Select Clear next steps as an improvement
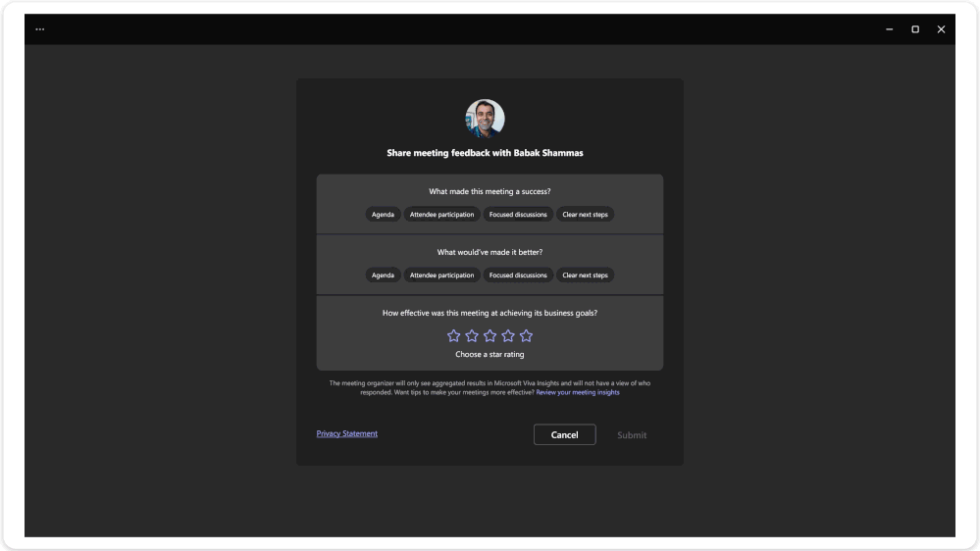980x551 pixels. coord(585,275)
